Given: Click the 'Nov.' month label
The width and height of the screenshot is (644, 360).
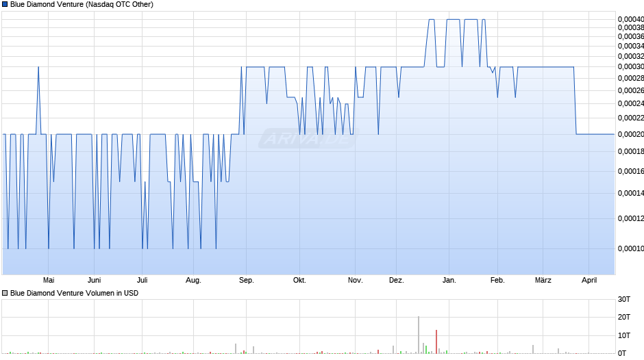Looking at the screenshot, I should [x=356, y=280].
